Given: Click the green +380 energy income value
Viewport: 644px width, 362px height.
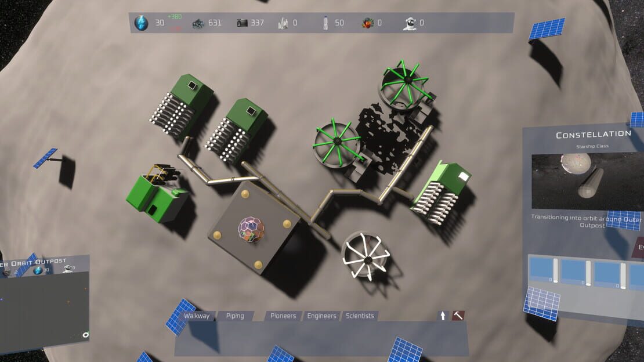Looking at the screenshot, I should tap(175, 16).
